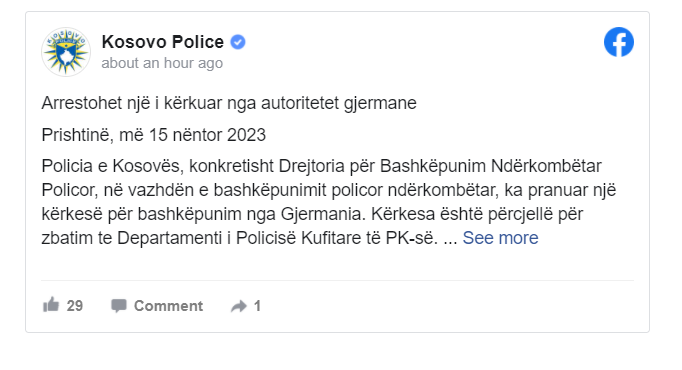The width and height of the screenshot is (682, 370).
Task: Click the blue verified badge checkmark
Action: pyautogui.click(x=237, y=42)
